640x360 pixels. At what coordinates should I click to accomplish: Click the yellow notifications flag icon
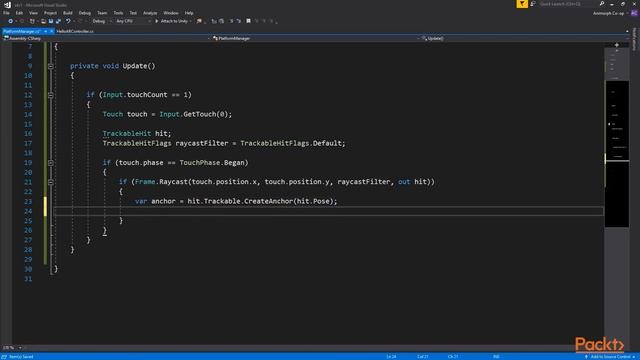pos(522,4)
